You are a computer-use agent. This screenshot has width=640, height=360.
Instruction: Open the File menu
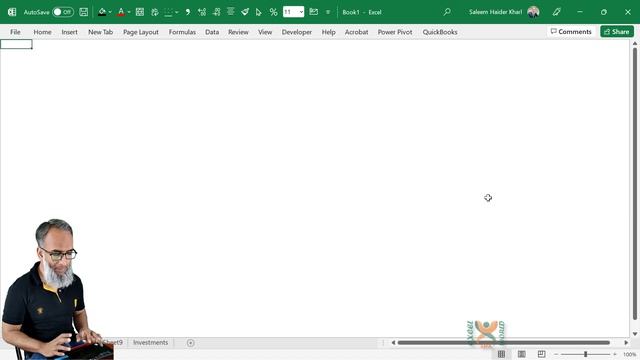tap(15, 32)
